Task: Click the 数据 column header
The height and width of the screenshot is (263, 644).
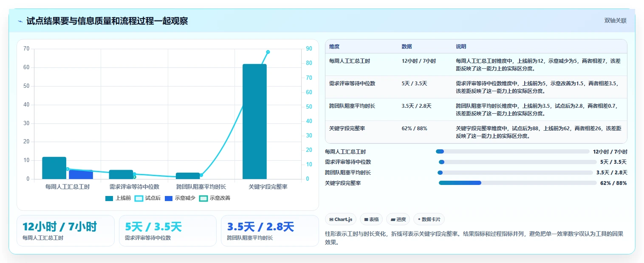Action: click(x=407, y=47)
